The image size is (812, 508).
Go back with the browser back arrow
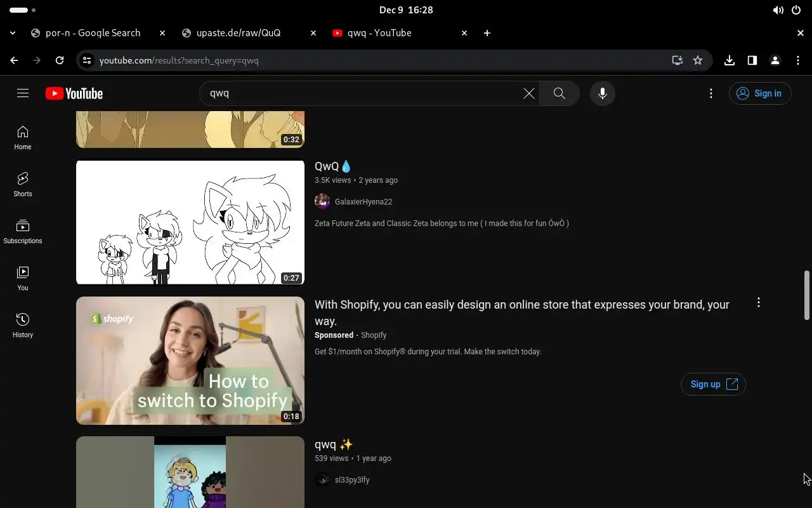pyautogui.click(x=14, y=60)
